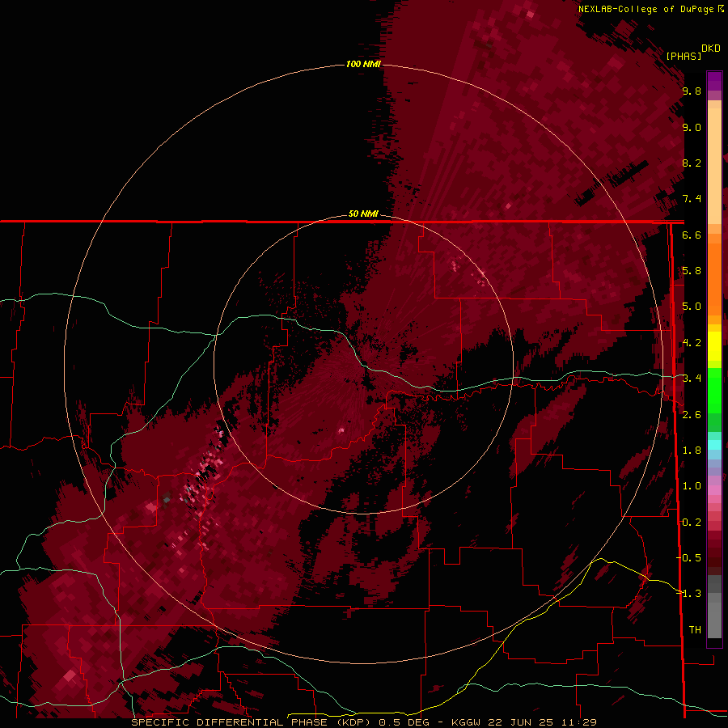This screenshot has width=728, height=728.
Task: Select the 1.0 legend value
Action: pyautogui.click(x=692, y=486)
